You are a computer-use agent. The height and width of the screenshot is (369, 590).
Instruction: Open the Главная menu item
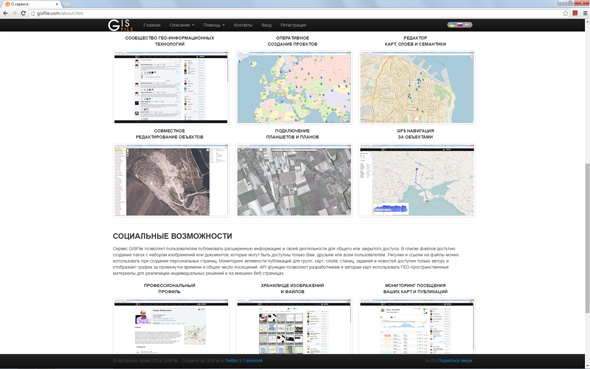click(x=152, y=25)
